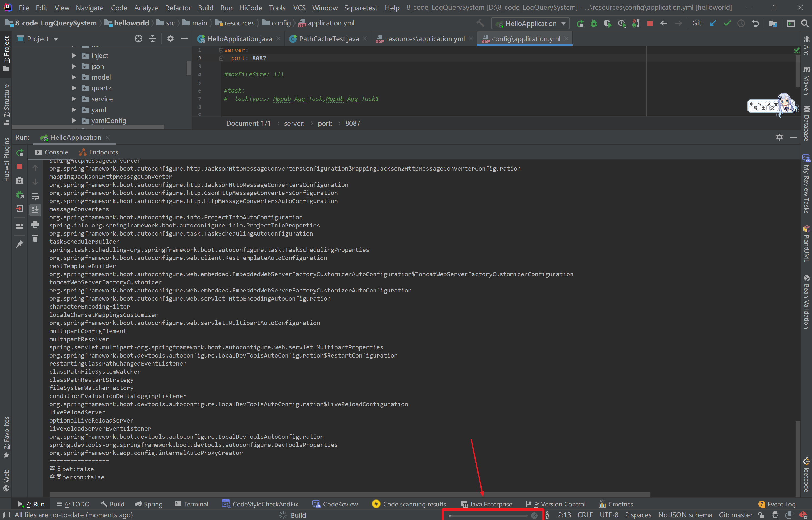Open the 6: TODO tool window
The width and height of the screenshot is (812, 520).
point(73,504)
